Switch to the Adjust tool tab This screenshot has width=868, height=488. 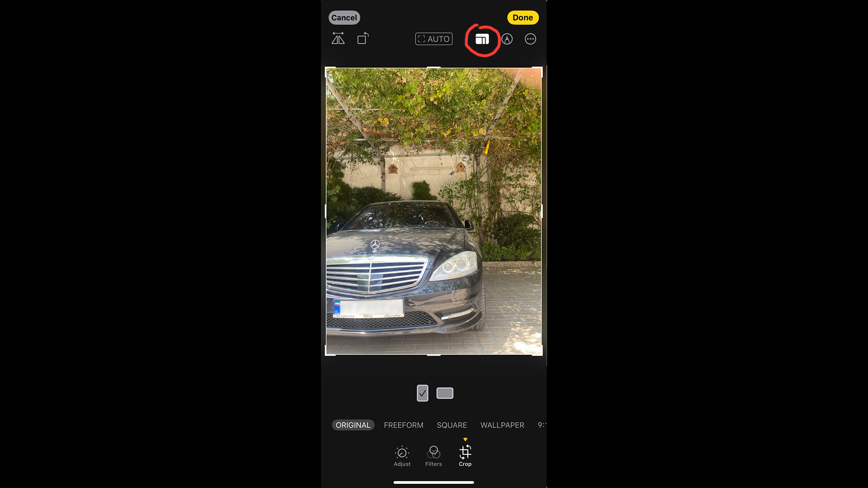[401, 456]
